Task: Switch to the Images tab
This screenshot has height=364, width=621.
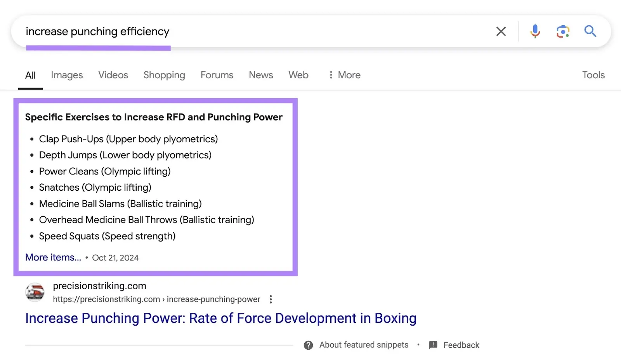Action: click(x=66, y=75)
